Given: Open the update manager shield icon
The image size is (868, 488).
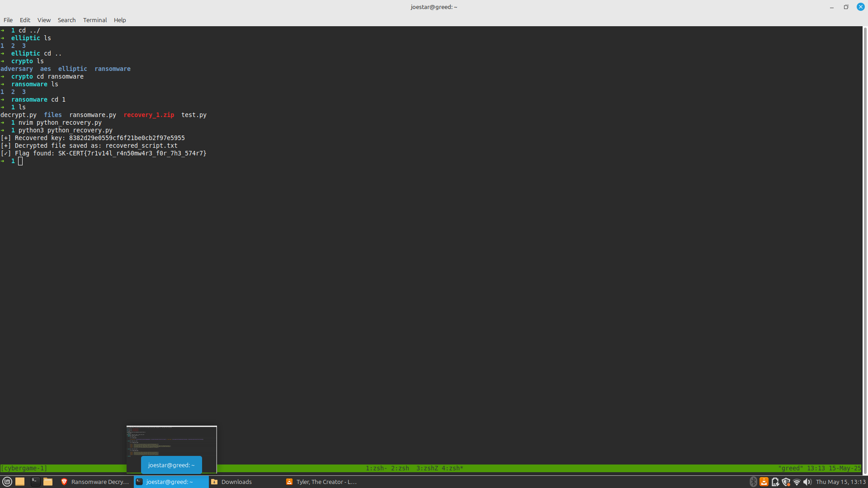Looking at the screenshot, I should click(x=786, y=482).
